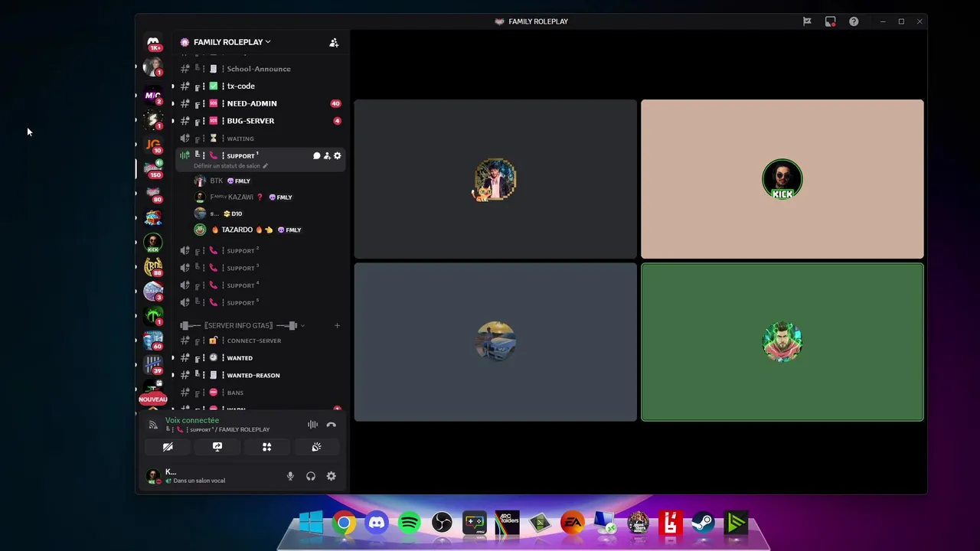Screen dimensions: 980x551
Task: Open the WANTED channel
Action: coord(260,358)
